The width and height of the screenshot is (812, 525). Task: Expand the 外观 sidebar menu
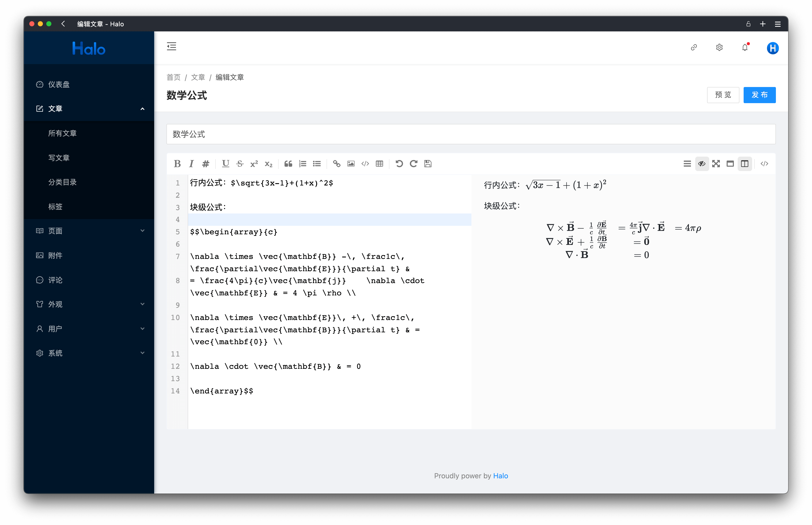[x=89, y=304]
